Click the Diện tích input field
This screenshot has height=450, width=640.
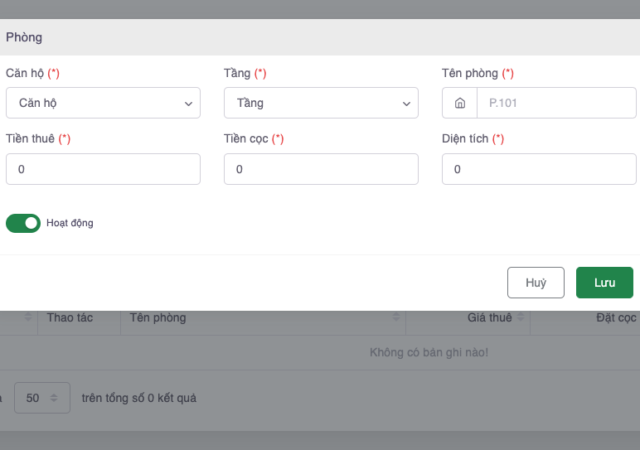[x=538, y=170]
